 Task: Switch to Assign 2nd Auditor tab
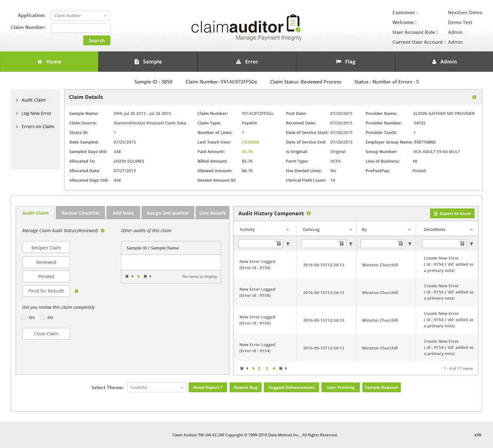pyautogui.click(x=168, y=213)
